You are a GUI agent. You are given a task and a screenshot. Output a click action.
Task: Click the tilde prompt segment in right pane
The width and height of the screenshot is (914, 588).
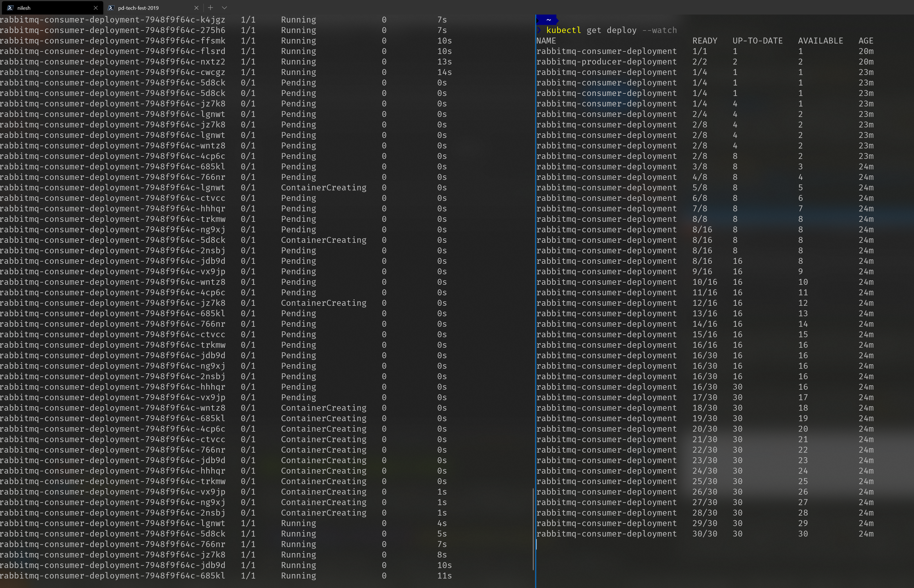click(548, 20)
